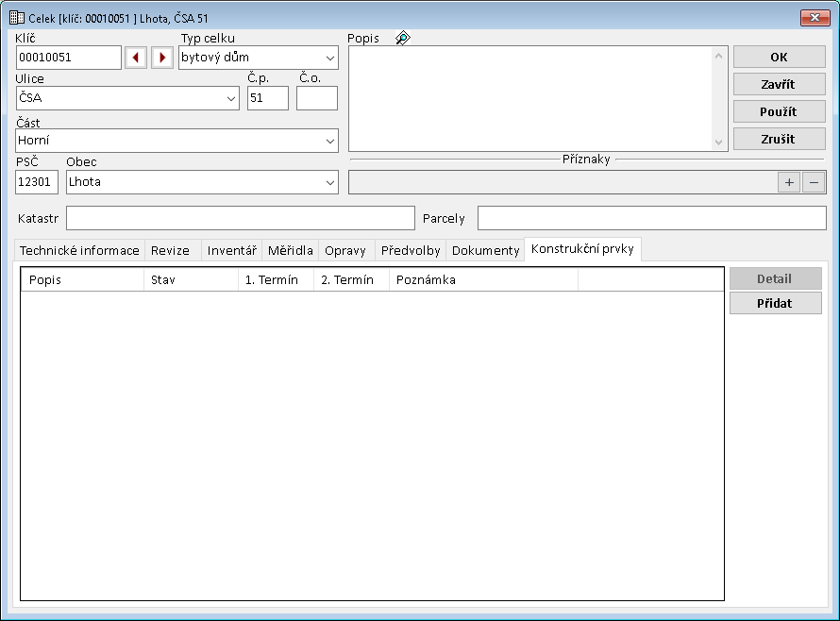Viewport: 840px width, 621px height.
Task: Click the Použít button
Action: (x=779, y=111)
